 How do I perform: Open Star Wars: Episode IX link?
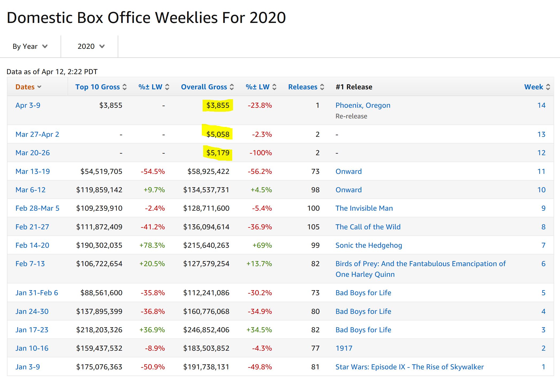click(409, 367)
